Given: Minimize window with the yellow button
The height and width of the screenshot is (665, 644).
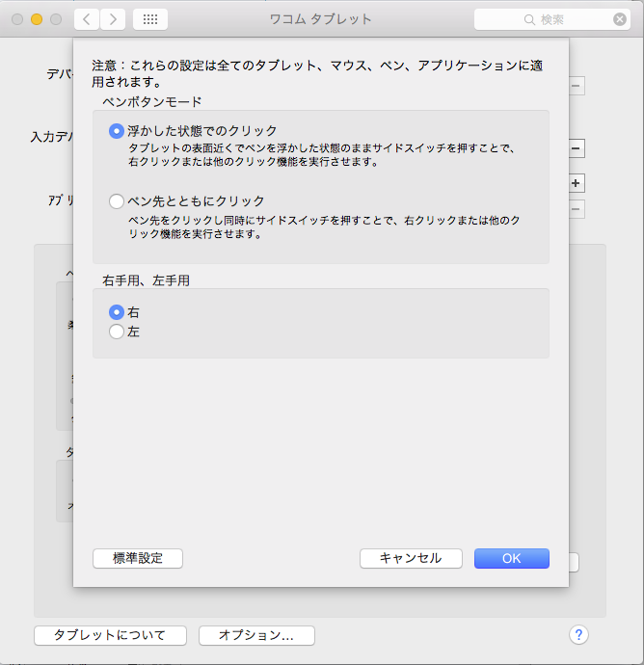Looking at the screenshot, I should click(37, 19).
